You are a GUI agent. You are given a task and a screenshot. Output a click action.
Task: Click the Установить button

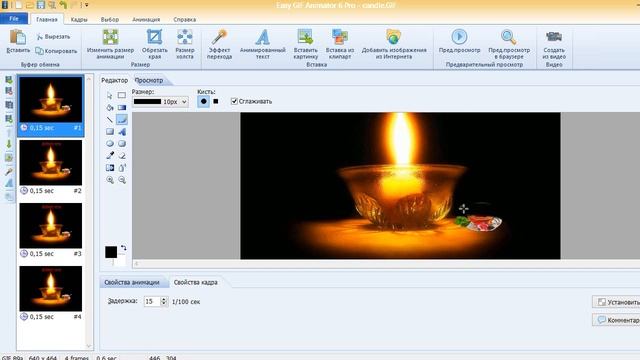(x=617, y=302)
